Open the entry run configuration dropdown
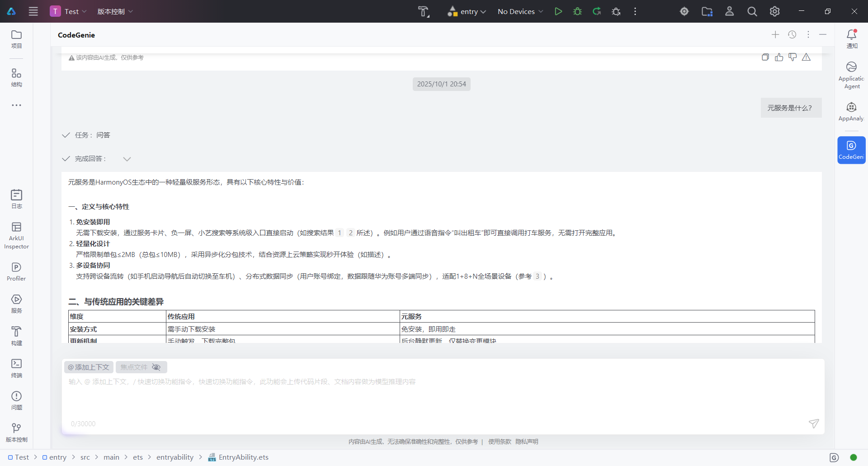The width and height of the screenshot is (868, 466). (467, 11)
